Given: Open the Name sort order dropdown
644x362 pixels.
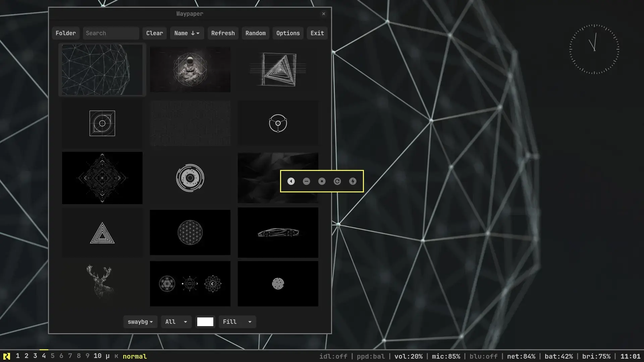Looking at the screenshot, I should point(187,33).
